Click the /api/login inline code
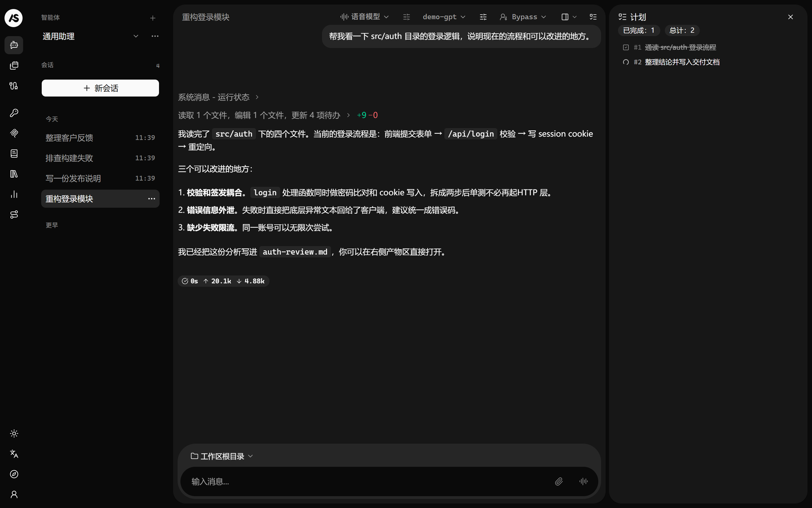Screen dimensions: 812x508 471,134
